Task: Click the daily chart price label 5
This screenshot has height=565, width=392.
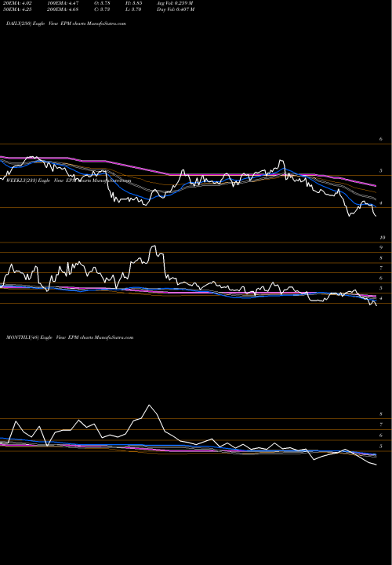Action: click(381, 171)
